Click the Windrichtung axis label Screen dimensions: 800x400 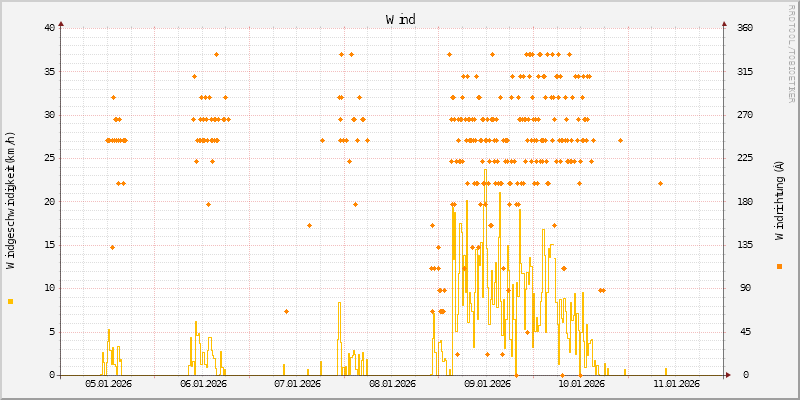779,200
